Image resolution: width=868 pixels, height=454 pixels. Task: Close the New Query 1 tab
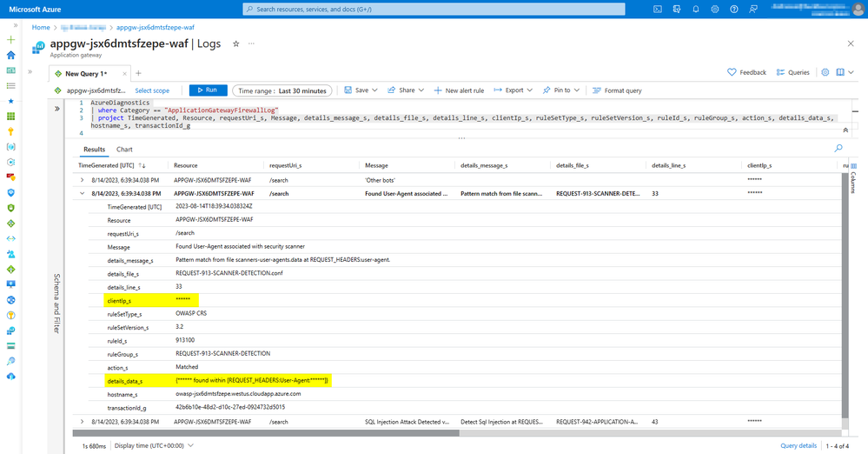pyautogui.click(x=124, y=74)
